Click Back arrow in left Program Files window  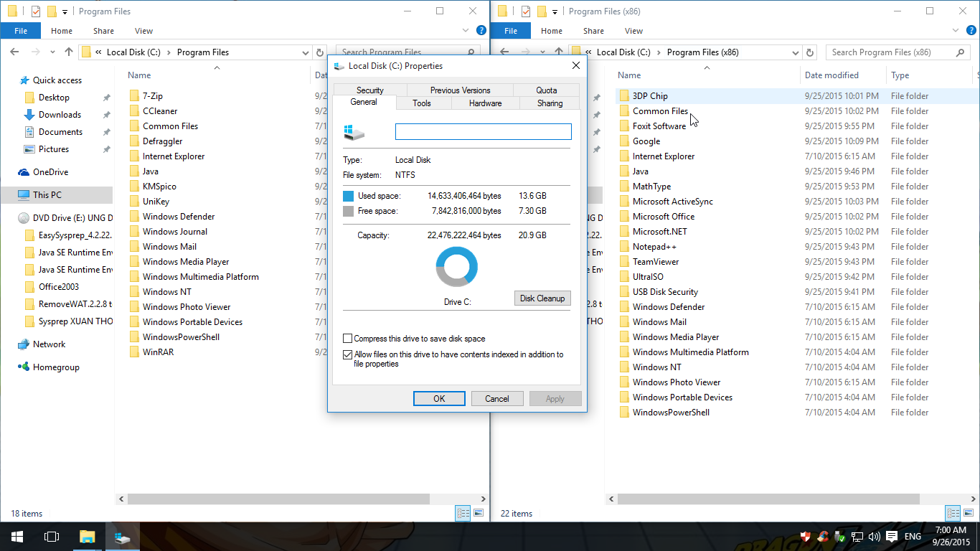pos(14,52)
